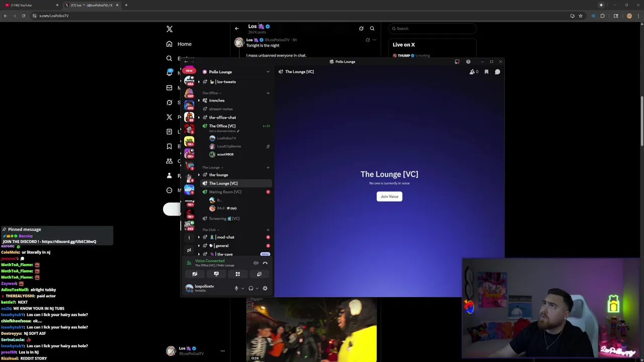Click the browser address bar URL

(54, 16)
